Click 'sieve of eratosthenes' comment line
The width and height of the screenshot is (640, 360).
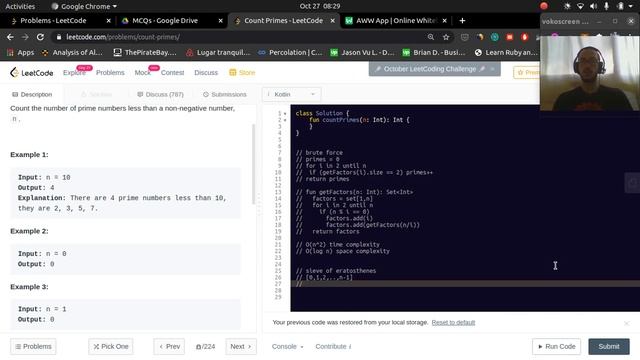[336, 271]
